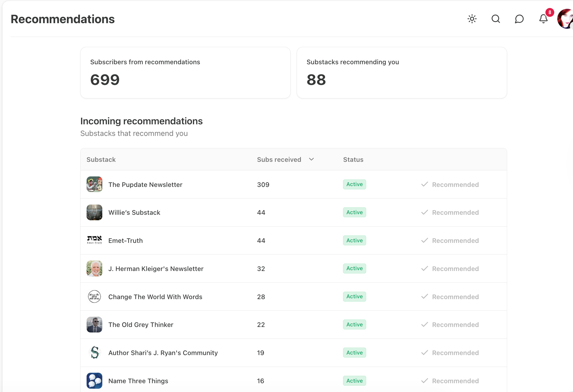Open J. Herman Kleiger's Newsletter link
This screenshot has height=392, width=573.
[x=156, y=269]
